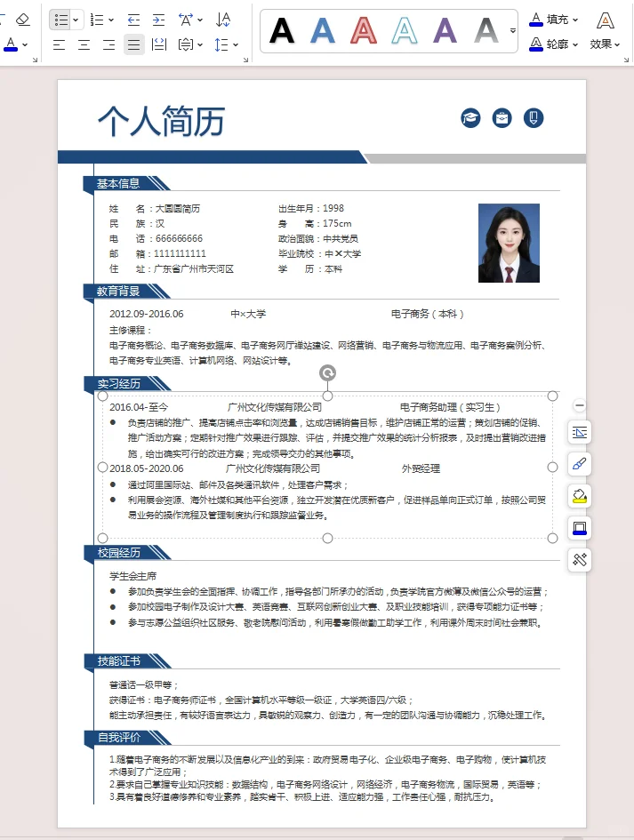Select the blue WordArt style

tap(323, 30)
